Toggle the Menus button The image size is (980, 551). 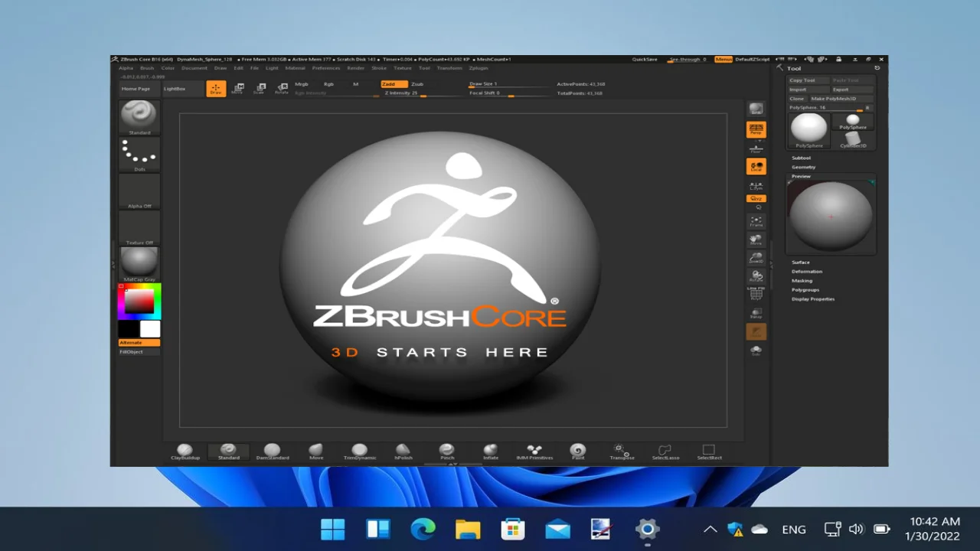click(x=724, y=59)
